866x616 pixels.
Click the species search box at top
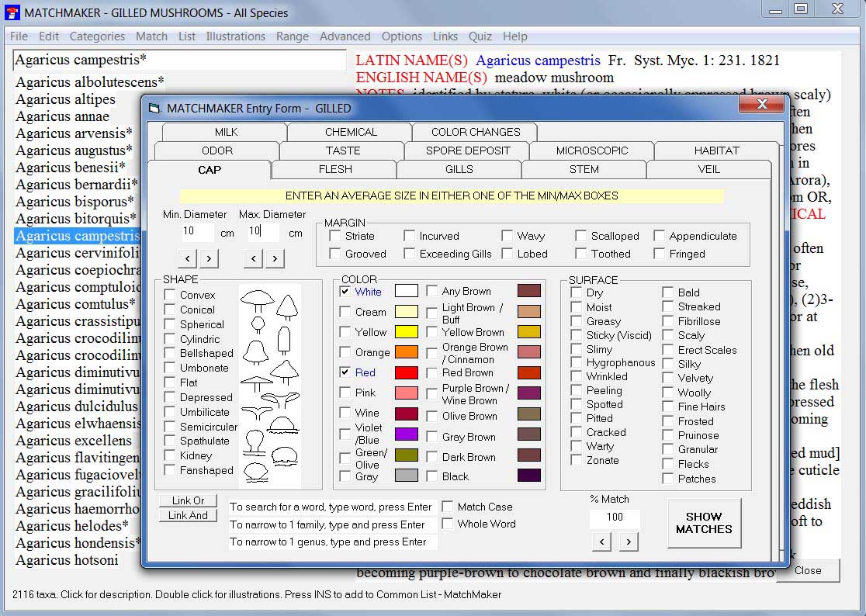coord(179,61)
